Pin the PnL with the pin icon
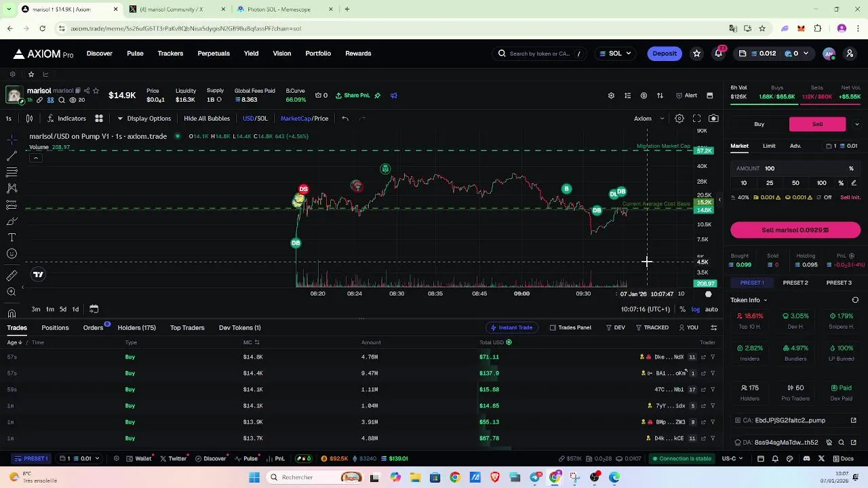Viewport: 868px width, 488px height. 378,96
